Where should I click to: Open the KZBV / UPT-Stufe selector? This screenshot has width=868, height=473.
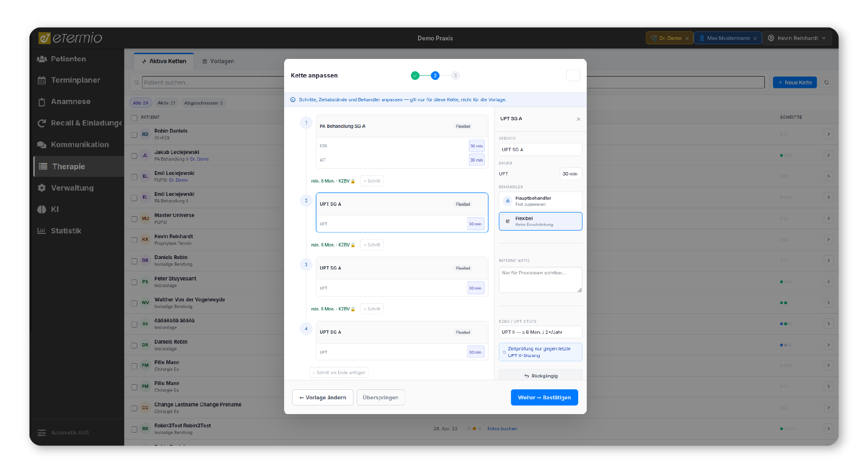(x=541, y=332)
